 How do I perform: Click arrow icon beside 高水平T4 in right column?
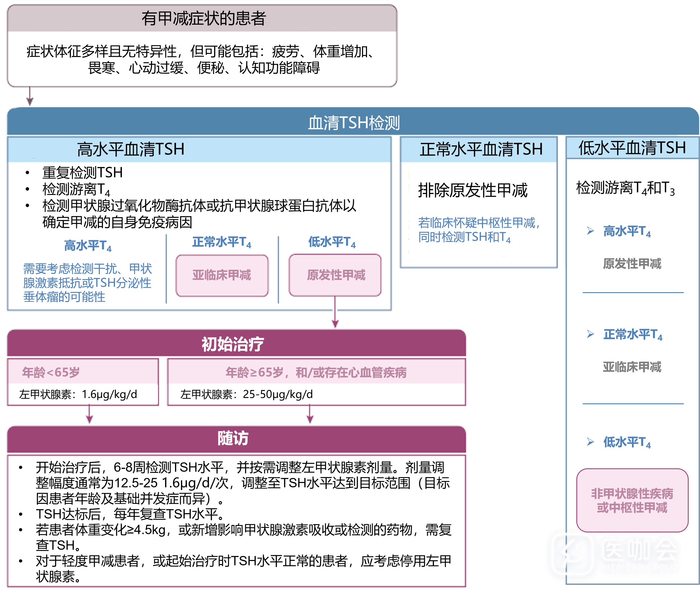tap(590, 231)
